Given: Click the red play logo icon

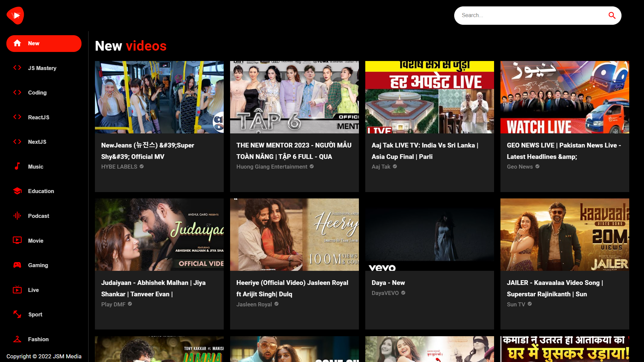Looking at the screenshot, I should pyautogui.click(x=15, y=15).
